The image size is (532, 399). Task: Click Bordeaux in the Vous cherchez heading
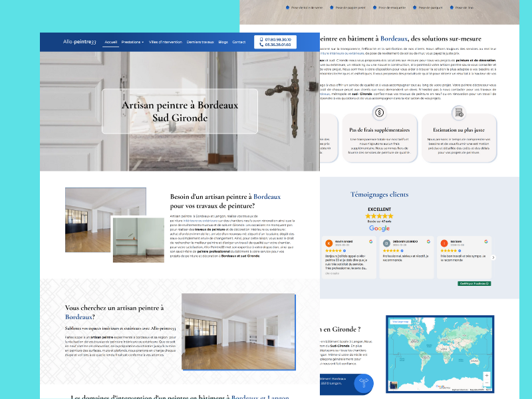click(78, 317)
